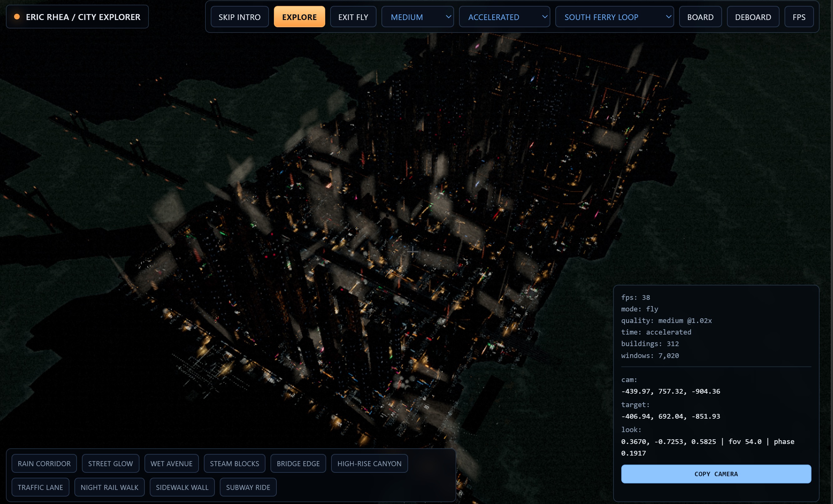Screen dimensions: 833x504
Task: Click the BOARD button
Action: click(700, 17)
